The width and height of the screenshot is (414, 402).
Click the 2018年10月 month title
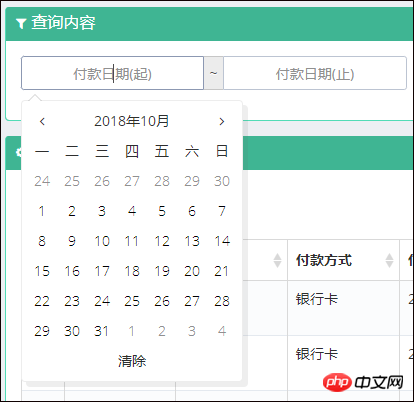(132, 121)
